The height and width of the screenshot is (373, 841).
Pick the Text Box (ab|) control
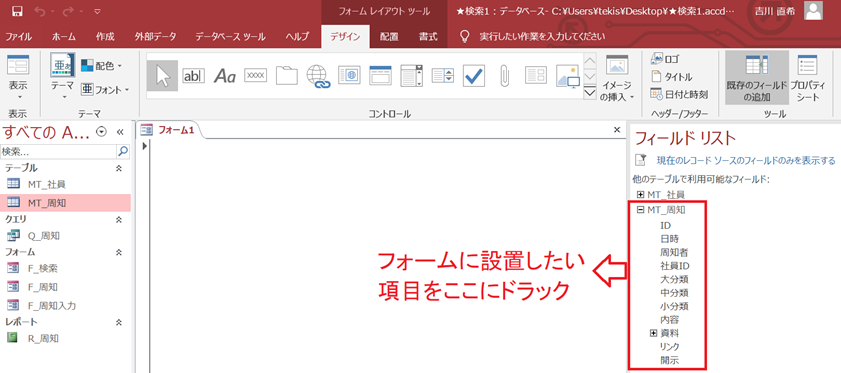(194, 76)
